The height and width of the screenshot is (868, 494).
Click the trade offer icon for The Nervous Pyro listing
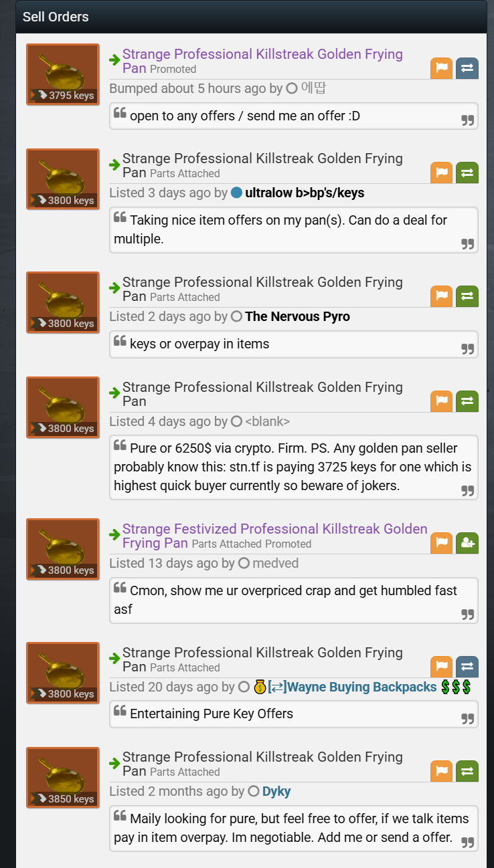(467, 296)
